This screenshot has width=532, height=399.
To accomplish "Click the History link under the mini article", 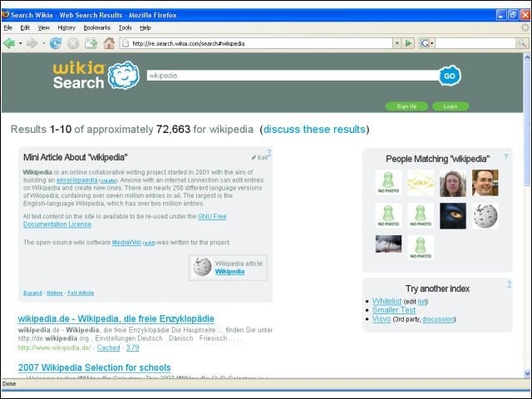I will [x=55, y=293].
